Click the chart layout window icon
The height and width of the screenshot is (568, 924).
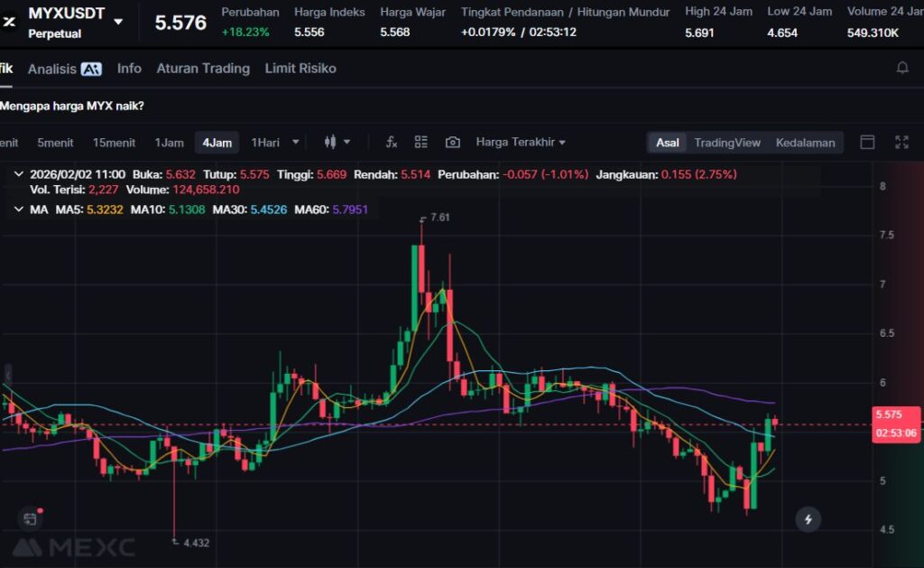click(x=867, y=143)
